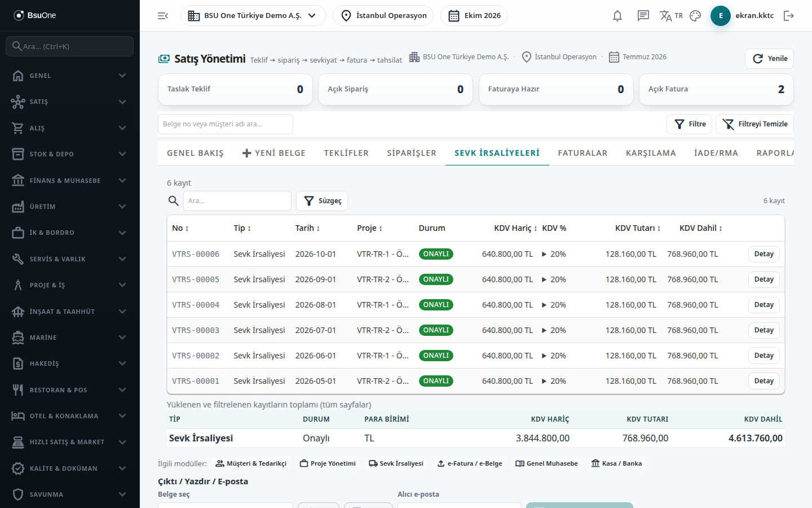Sort the table by Tarih column
The width and height of the screenshot is (812, 508).
coord(307,228)
